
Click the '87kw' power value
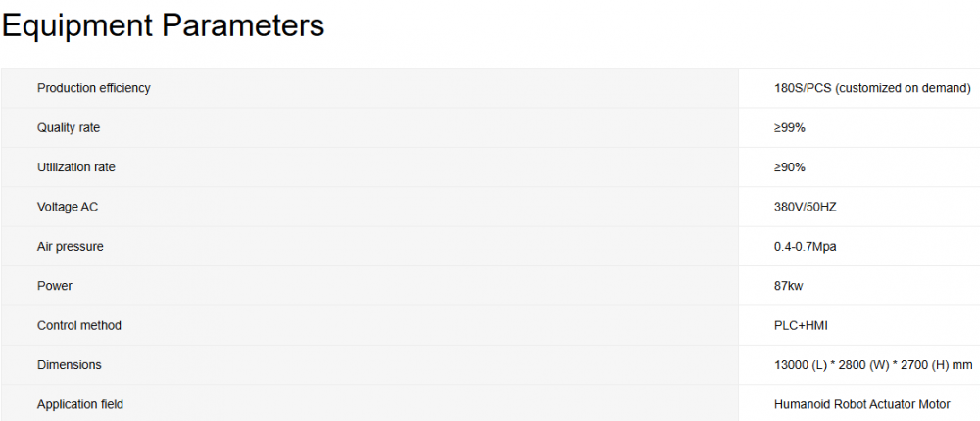tap(789, 286)
